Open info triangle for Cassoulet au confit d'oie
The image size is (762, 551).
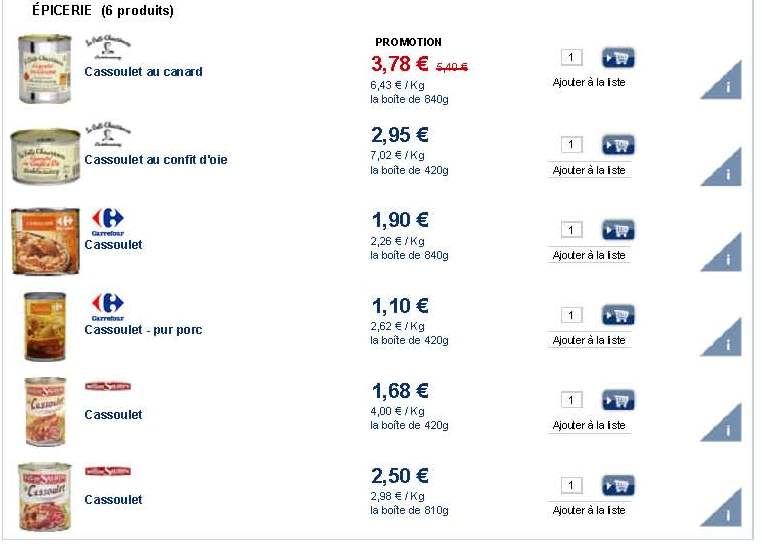point(725,170)
